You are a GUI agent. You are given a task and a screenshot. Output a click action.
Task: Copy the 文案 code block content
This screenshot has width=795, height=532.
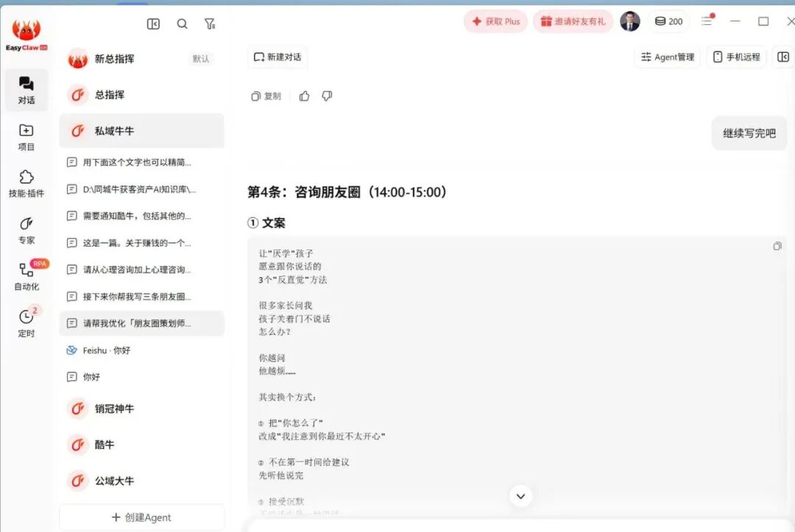[x=777, y=247]
